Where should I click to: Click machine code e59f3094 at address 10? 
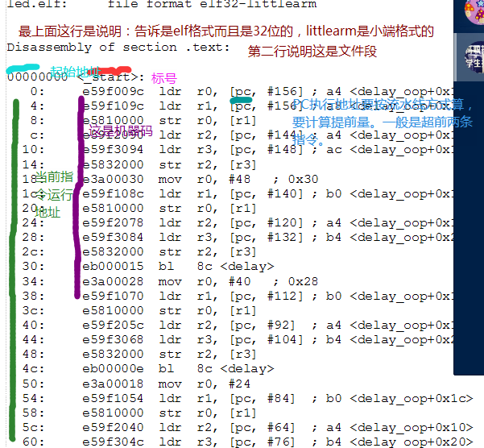tap(113, 150)
